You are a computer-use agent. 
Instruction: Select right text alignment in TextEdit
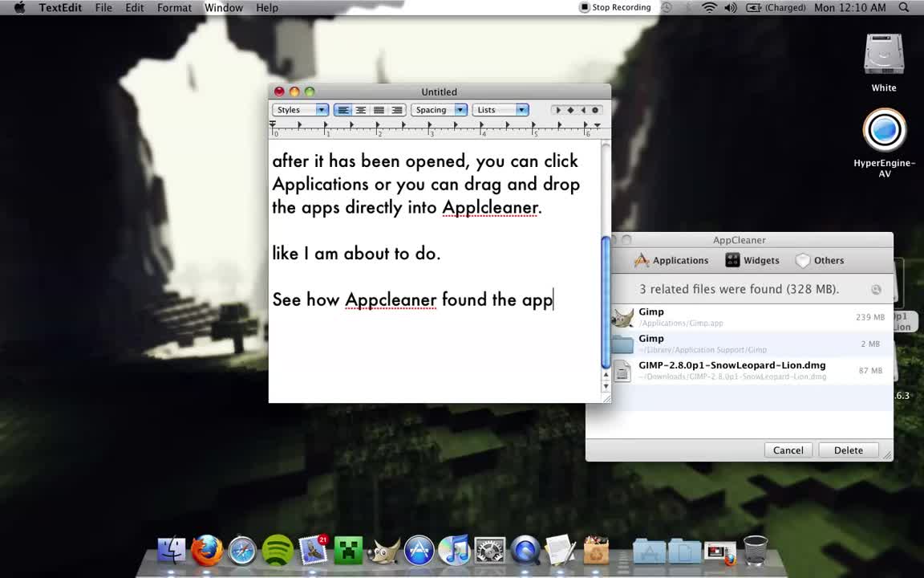pyautogui.click(x=396, y=110)
